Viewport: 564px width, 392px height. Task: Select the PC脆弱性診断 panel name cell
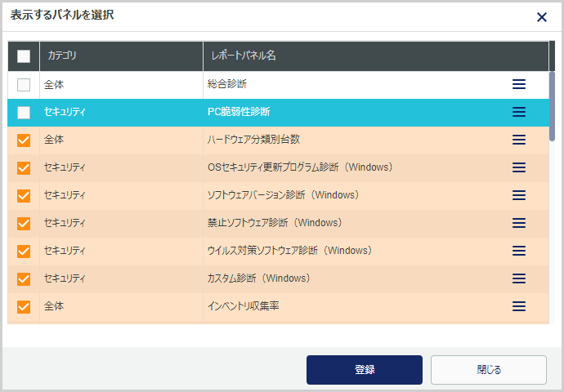pos(376,112)
